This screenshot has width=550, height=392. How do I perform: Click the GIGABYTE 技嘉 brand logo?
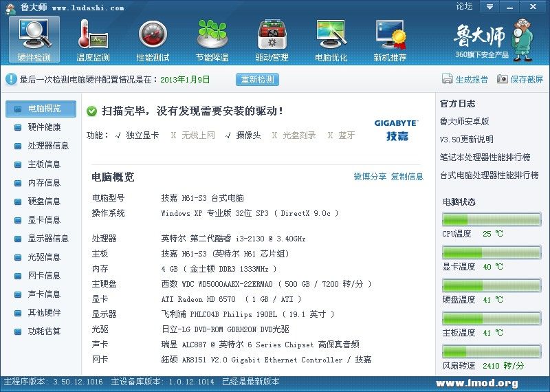tap(396, 129)
